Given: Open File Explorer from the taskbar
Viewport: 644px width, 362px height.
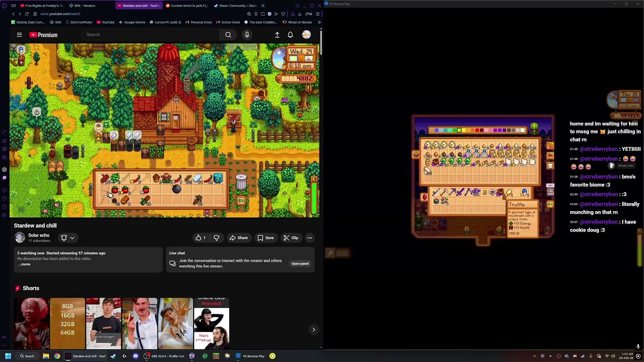Looking at the screenshot, I should pyautogui.click(x=46, y=356).
